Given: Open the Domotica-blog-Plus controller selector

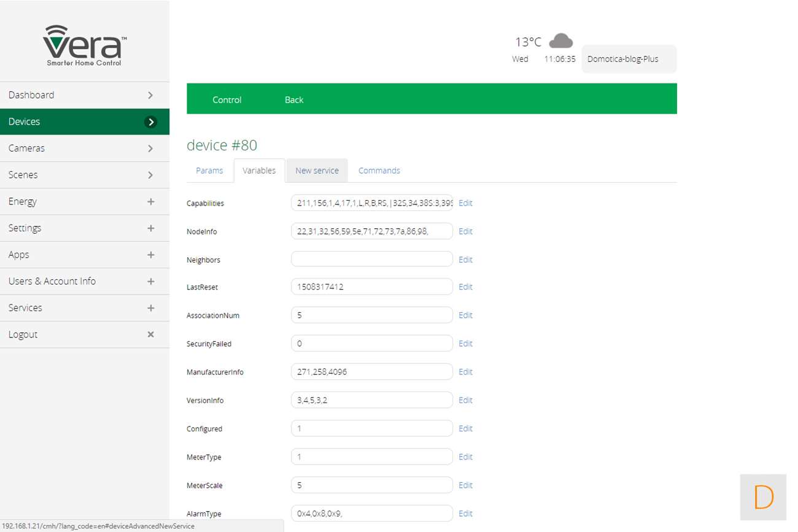Looking at the screenshot, I should 628,59.
